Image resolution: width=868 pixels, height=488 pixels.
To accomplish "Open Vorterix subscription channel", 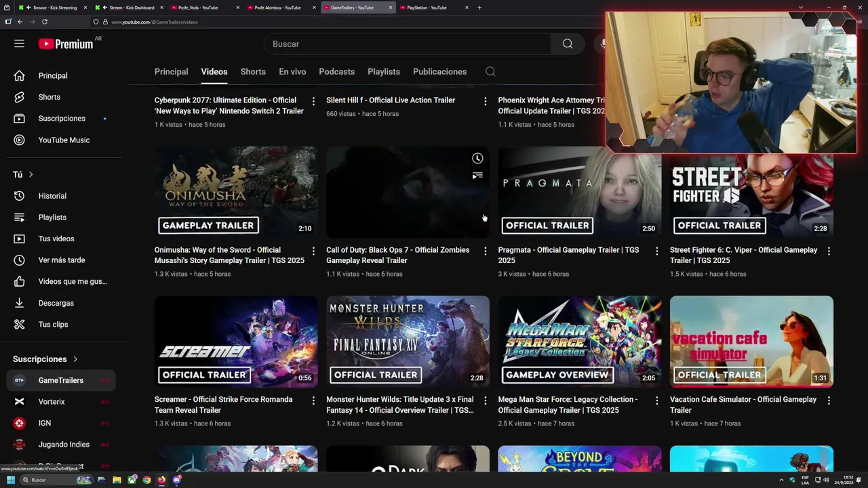I will 61,402.
